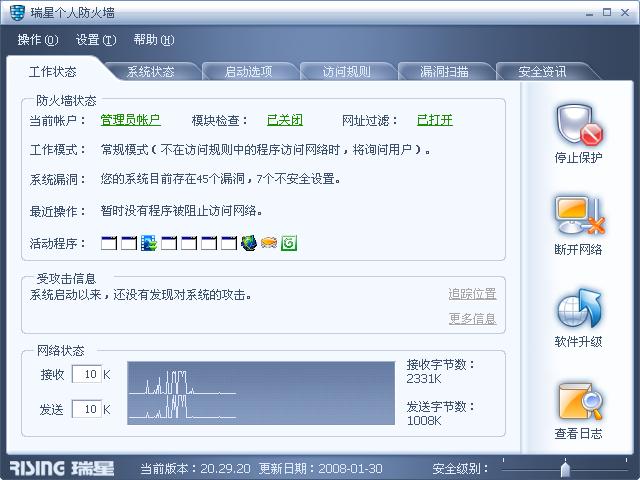The width and height of the screenshot is (640, 480).
Task: Click the 发送字节数 1008K value
Action: [x=424, y=421]
